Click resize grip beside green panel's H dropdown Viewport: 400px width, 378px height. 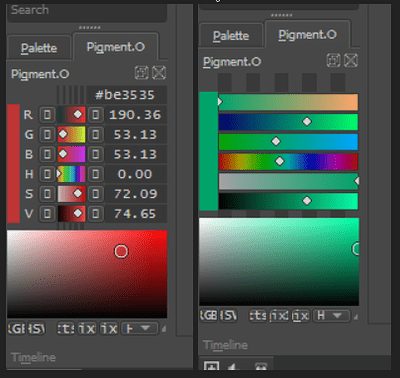(x=356, y=317)
